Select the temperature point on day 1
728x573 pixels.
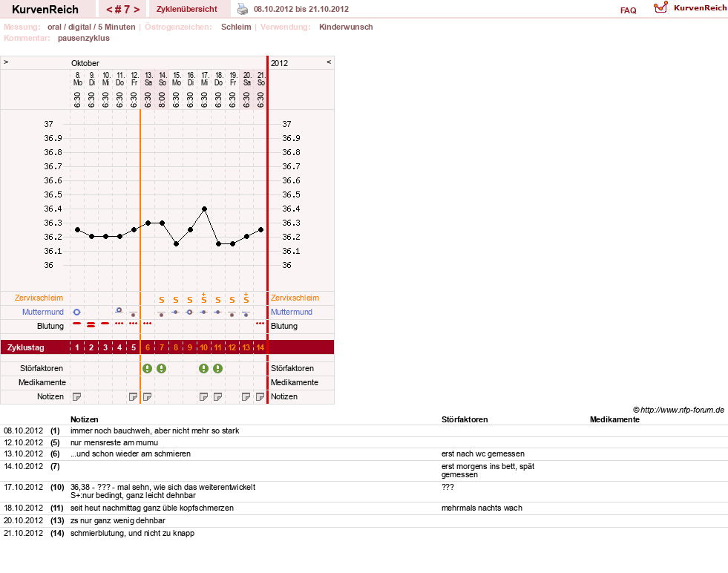[77, 230]
